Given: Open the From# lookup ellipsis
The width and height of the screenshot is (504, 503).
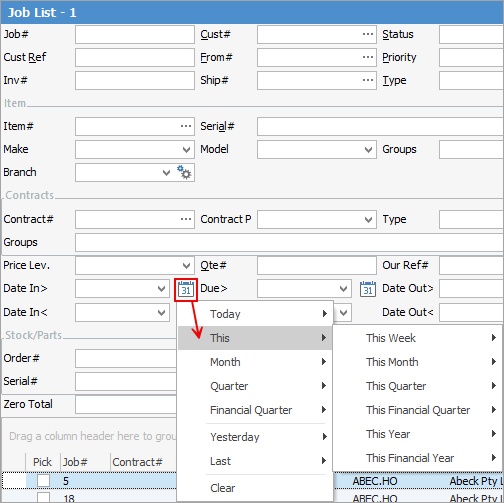Looking at the screenshot, I should 368,57.
